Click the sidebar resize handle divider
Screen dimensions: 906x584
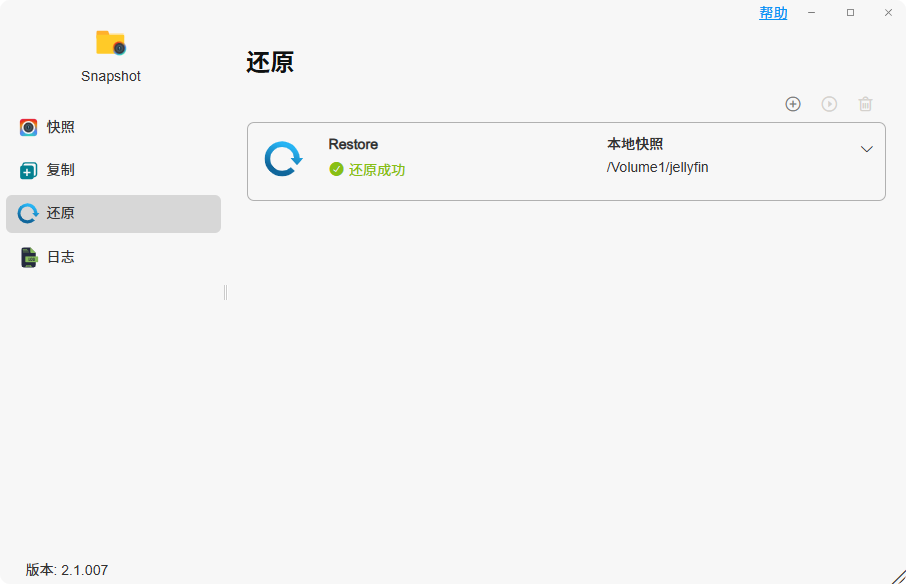[224, 292]
